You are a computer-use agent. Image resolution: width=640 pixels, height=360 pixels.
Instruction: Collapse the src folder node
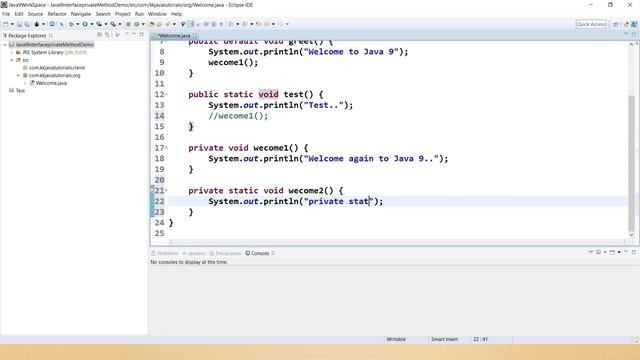[x=12, y=60]
